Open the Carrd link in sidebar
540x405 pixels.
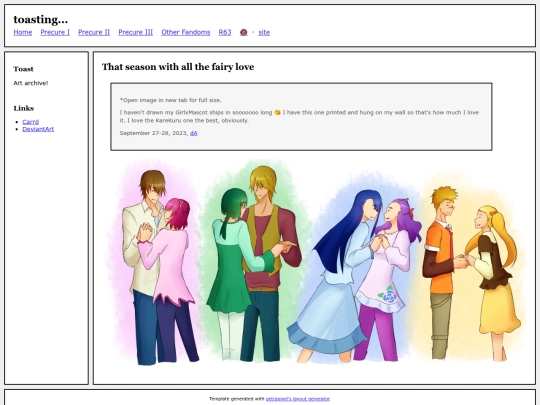(31, 122)
